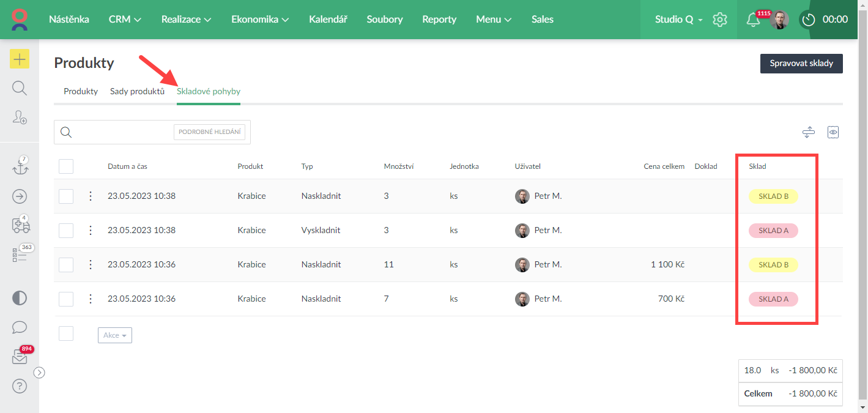Image resolution: width=868 pixels, height=413 pixels.
Task: Check the Vyskladnit row checkbox
Action: point(66,231)
